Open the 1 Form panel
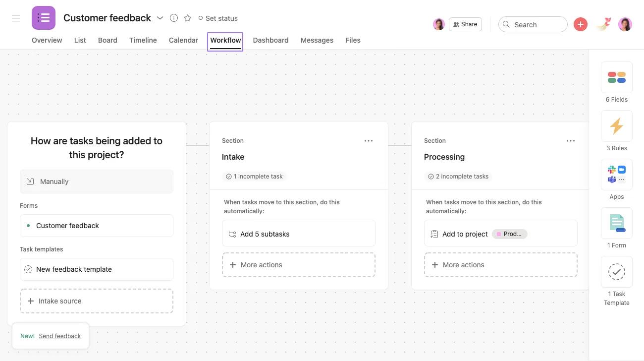This screenshot has height=361, width=644. point(616,228)
